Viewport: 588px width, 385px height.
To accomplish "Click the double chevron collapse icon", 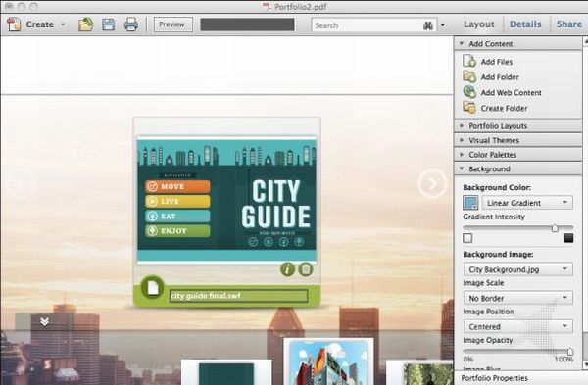I will tap(45, 321).
